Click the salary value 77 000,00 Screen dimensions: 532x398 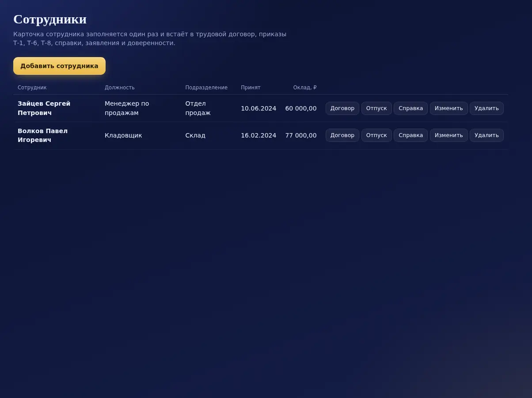301,135
